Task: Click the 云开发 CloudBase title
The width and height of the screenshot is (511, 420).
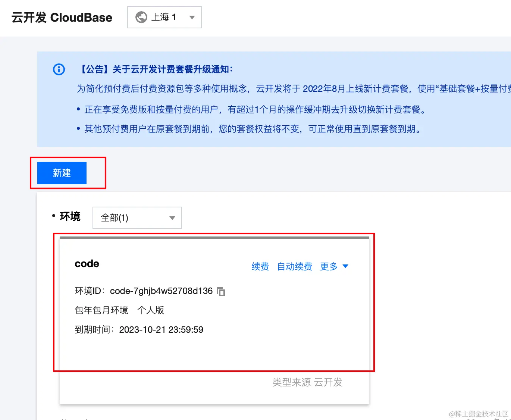Action: (x=62, y=18)
